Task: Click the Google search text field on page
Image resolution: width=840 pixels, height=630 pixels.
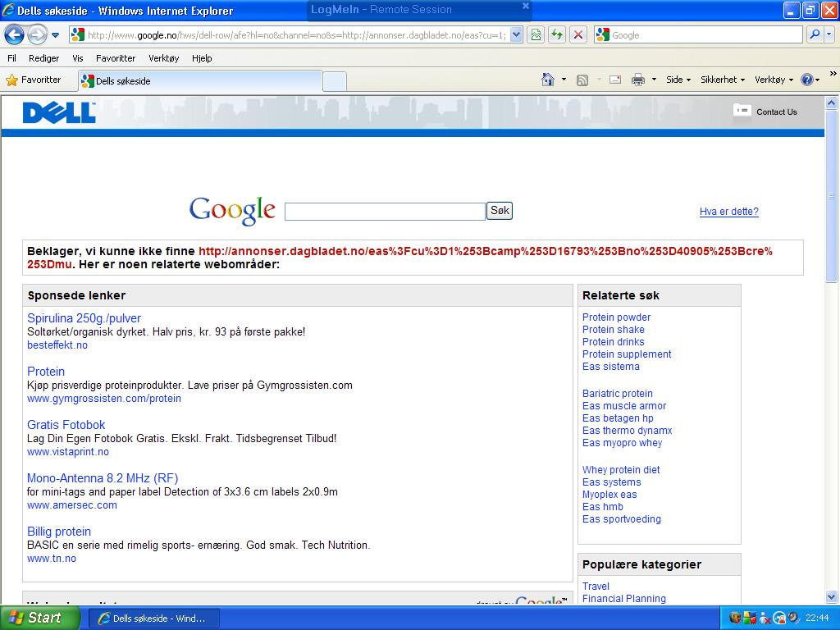Action: tap(385, 211)
